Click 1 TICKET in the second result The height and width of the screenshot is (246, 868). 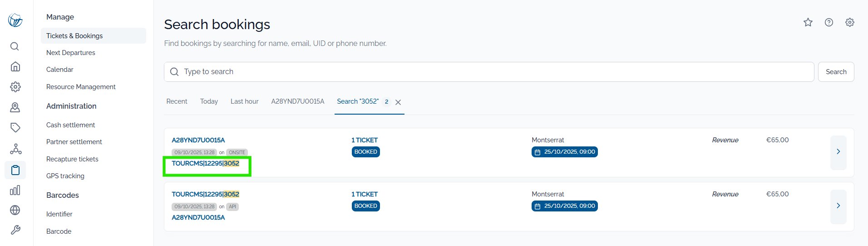click(x=365, y=194)
